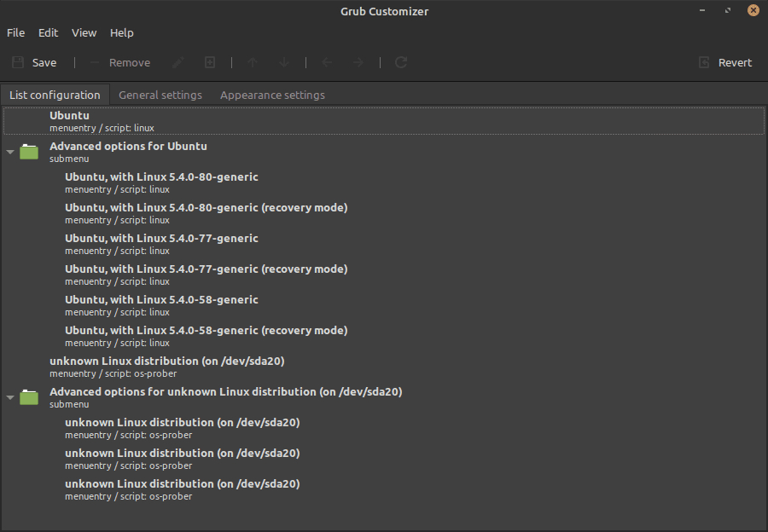Image resolution: width=768 pixels, height=532 pixels.
Task: Select Advanced options for Ubuntu row
Action: pos(384,152)
